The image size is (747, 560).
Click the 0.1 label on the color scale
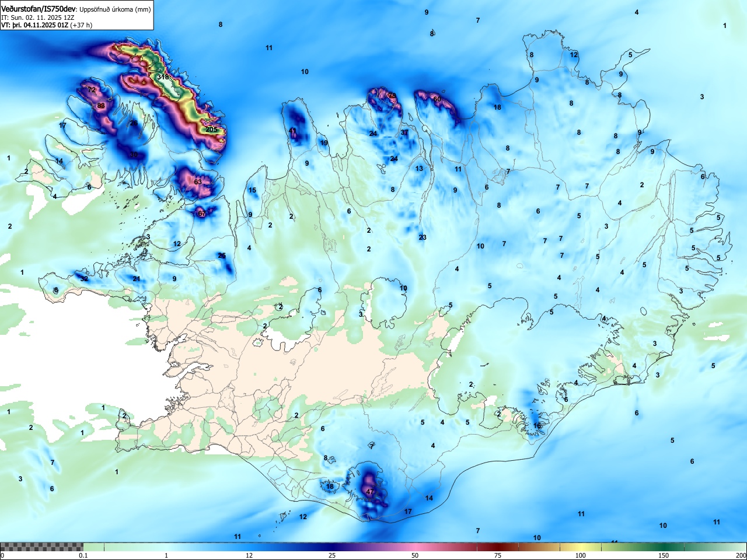[x=83, y=555]
